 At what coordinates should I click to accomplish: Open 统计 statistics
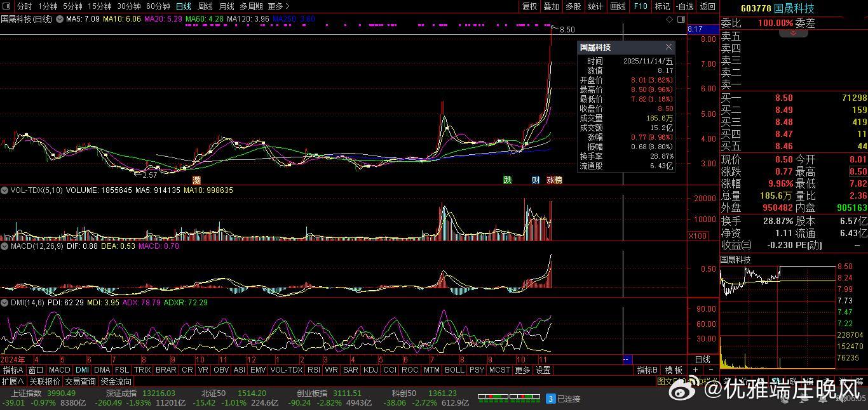595,6
